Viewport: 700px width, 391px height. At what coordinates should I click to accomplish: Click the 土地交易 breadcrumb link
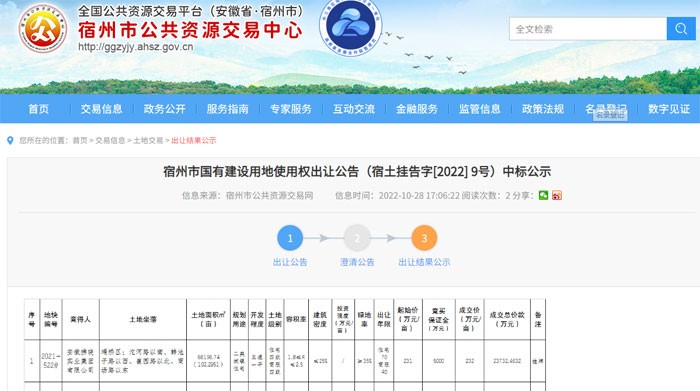tap(148, 141)
